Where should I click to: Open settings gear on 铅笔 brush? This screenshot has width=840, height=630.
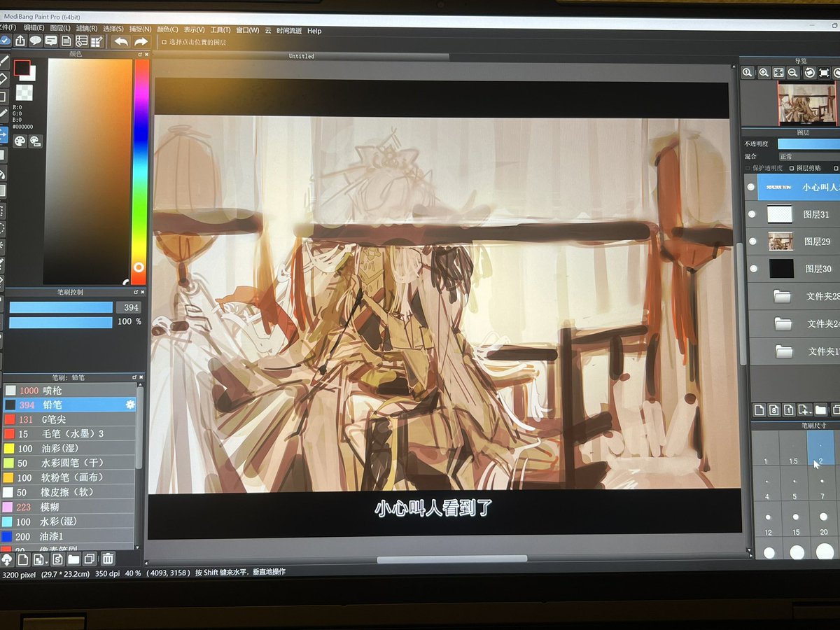tap(129, 405)
